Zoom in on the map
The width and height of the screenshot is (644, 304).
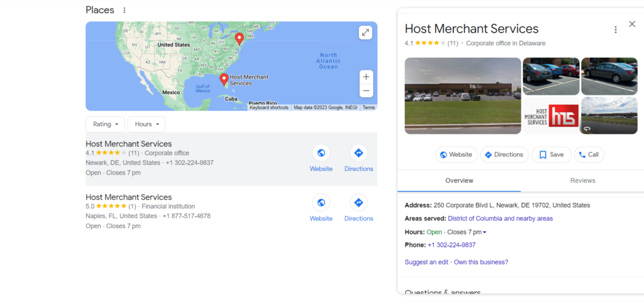point(367,77)
